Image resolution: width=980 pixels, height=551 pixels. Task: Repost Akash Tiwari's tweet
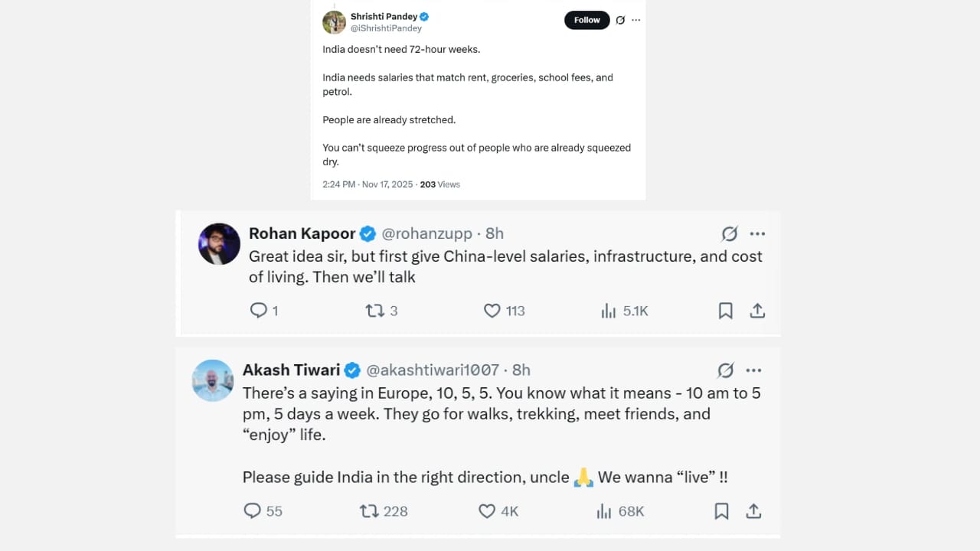click(x=369, y=510)
